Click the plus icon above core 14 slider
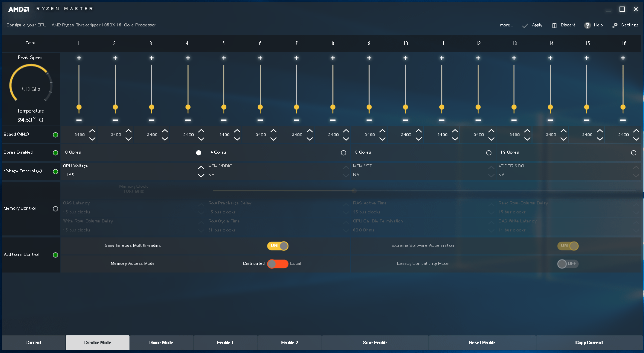Screen dimensions: 644x353 (x=550, y=58)
